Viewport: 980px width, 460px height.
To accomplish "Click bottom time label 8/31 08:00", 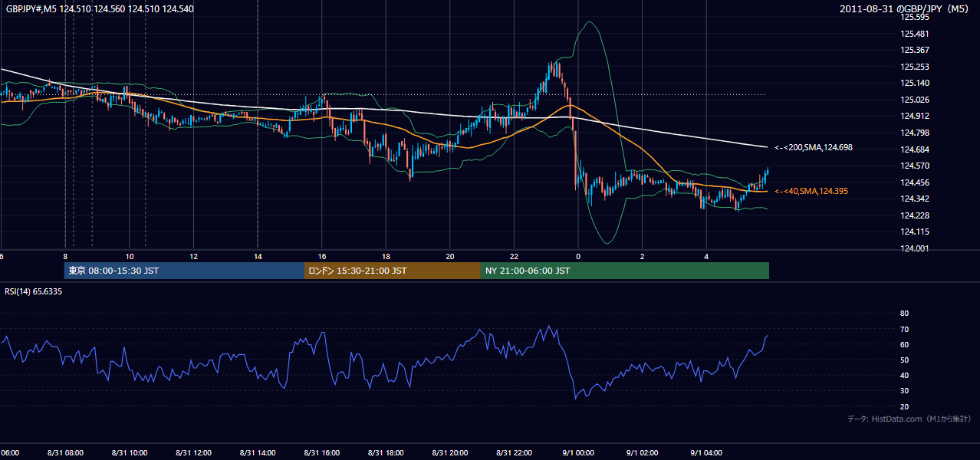I will (x=65, y=453).
